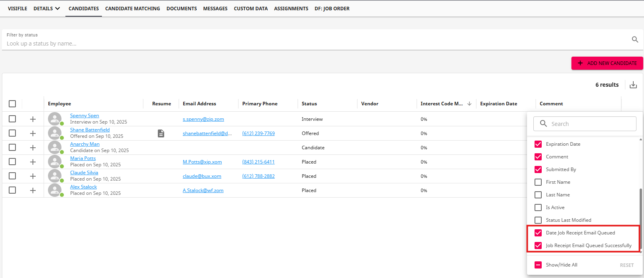Enable the Status Last Modified column
644x278 pixels.
pyautogui.click(x=538, y=220)
